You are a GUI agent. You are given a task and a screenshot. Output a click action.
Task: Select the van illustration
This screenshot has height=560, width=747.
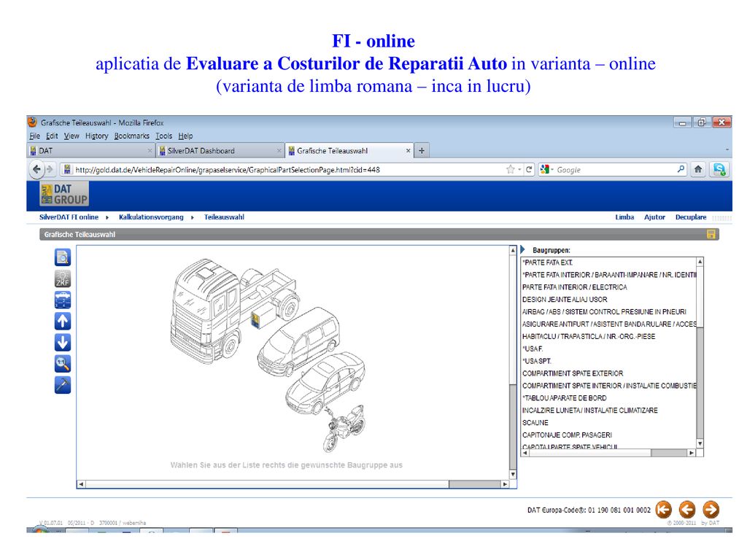tap(298, 341)
